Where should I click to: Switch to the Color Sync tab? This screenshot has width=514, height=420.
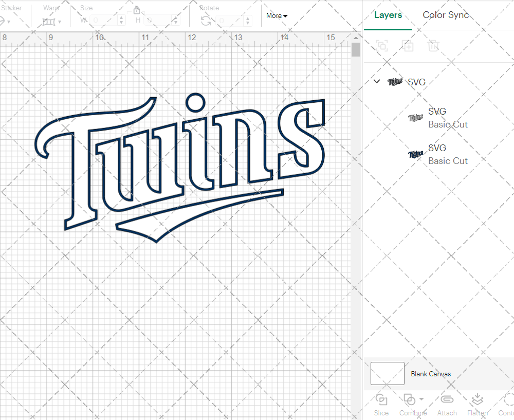tap(446, 15)
